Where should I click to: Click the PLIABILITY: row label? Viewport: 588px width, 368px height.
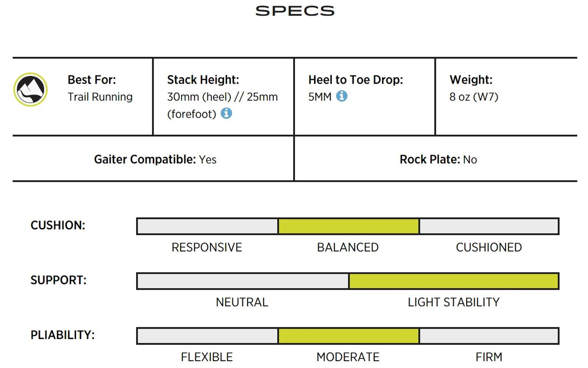[62, 335]
